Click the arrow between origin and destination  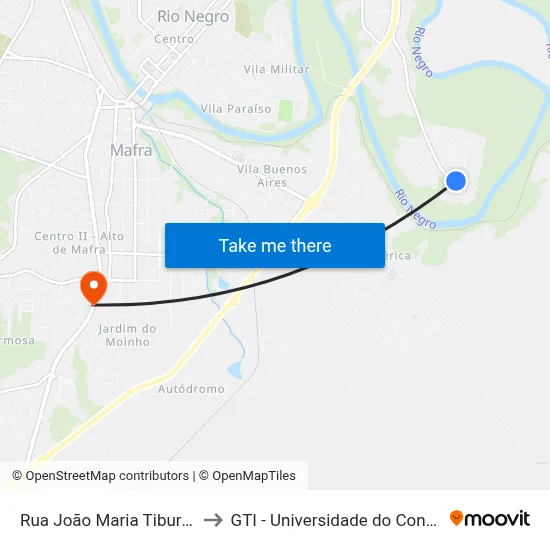click(213, 520)
